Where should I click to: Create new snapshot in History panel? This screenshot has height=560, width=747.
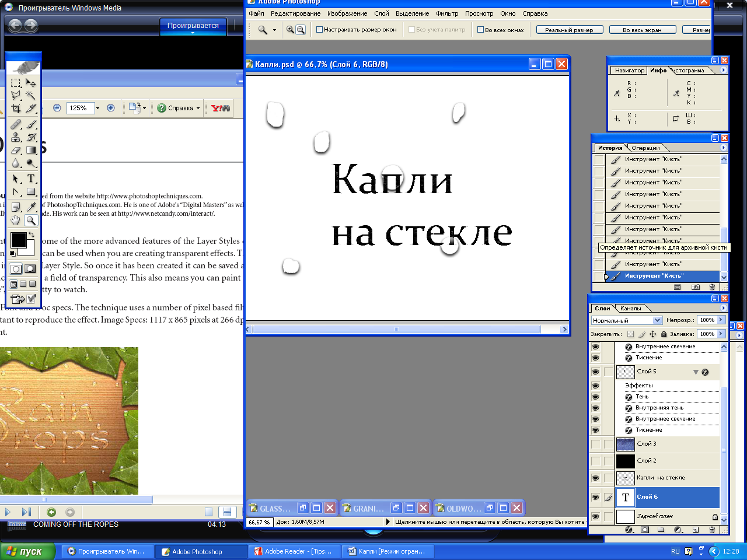tap(696, 287)
